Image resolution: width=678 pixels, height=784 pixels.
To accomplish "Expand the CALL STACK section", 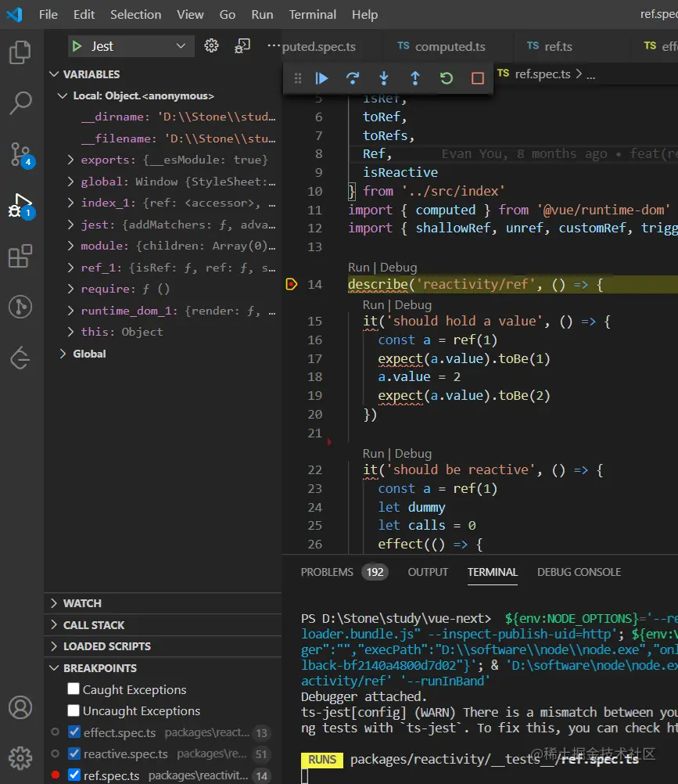I will tap(94, 625).
